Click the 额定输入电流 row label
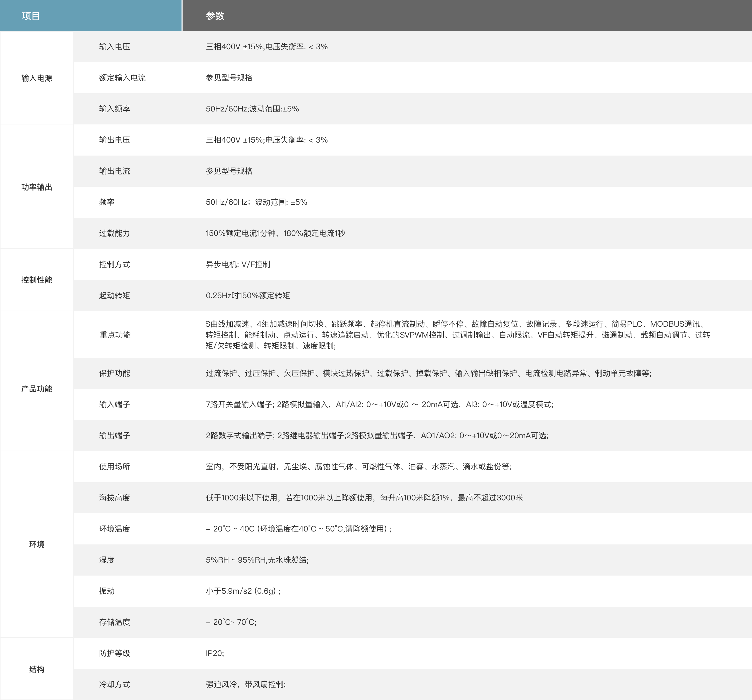 122,78
